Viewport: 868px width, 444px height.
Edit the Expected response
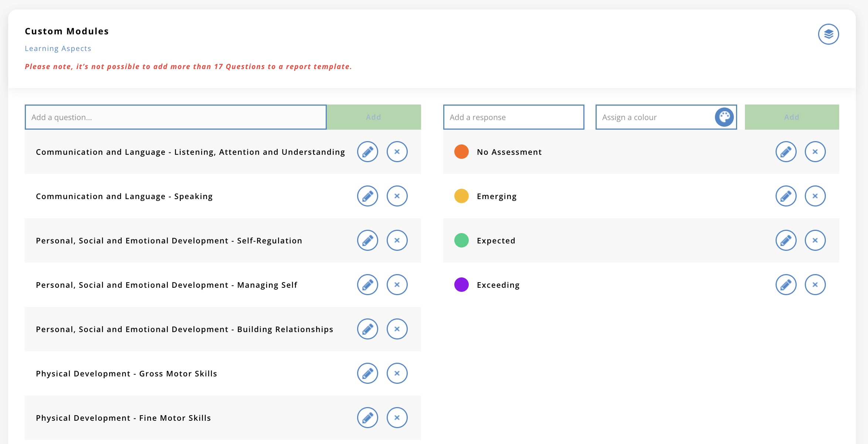coord(786,240)
